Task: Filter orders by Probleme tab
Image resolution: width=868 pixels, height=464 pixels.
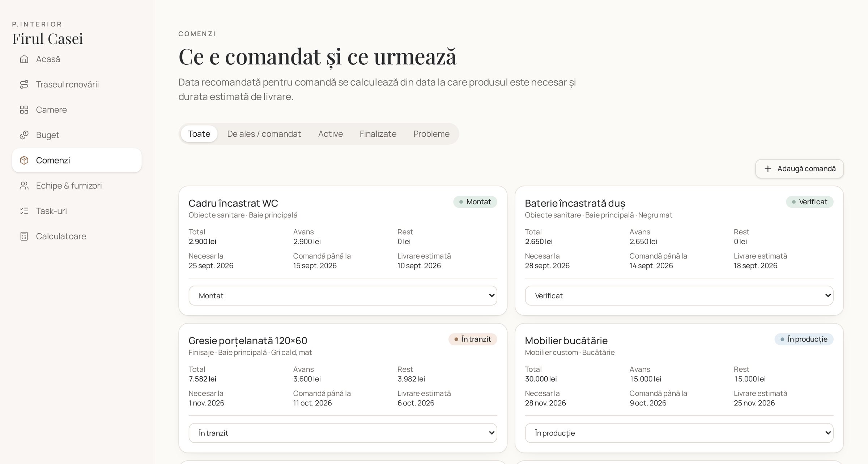Action: (x=431, y=134)
